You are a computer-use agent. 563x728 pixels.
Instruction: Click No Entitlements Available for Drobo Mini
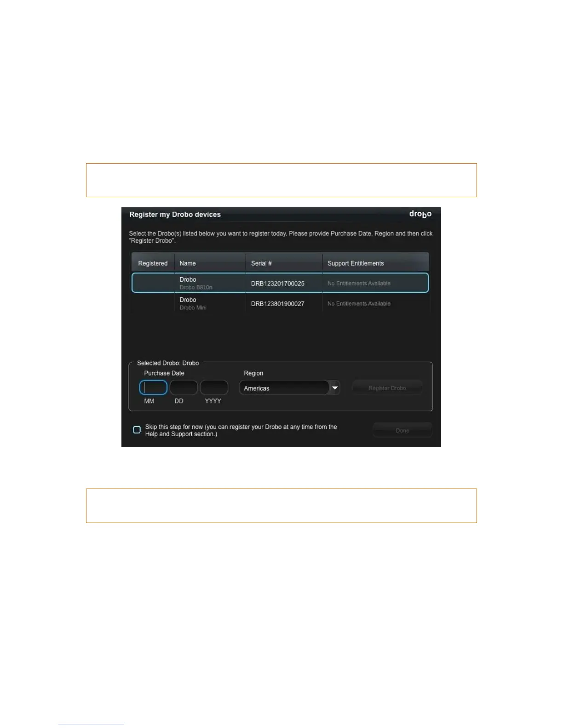point(359,303)
